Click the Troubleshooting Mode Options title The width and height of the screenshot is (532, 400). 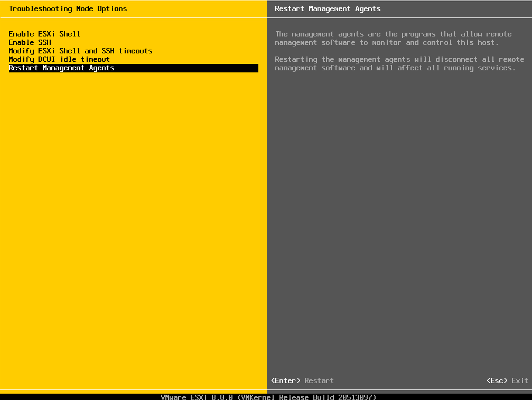point(68,9)
